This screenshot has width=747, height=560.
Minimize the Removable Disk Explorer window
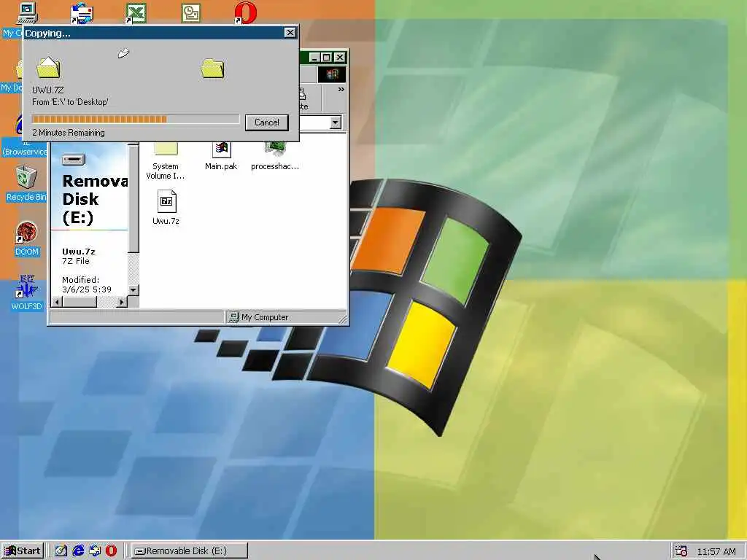(314, 58)
